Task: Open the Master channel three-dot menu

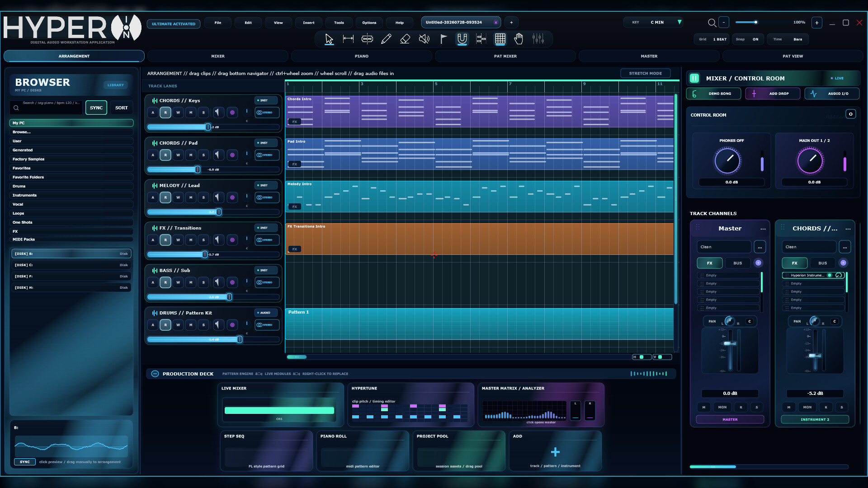Action: pyautogui.click(x=763, y=229)
